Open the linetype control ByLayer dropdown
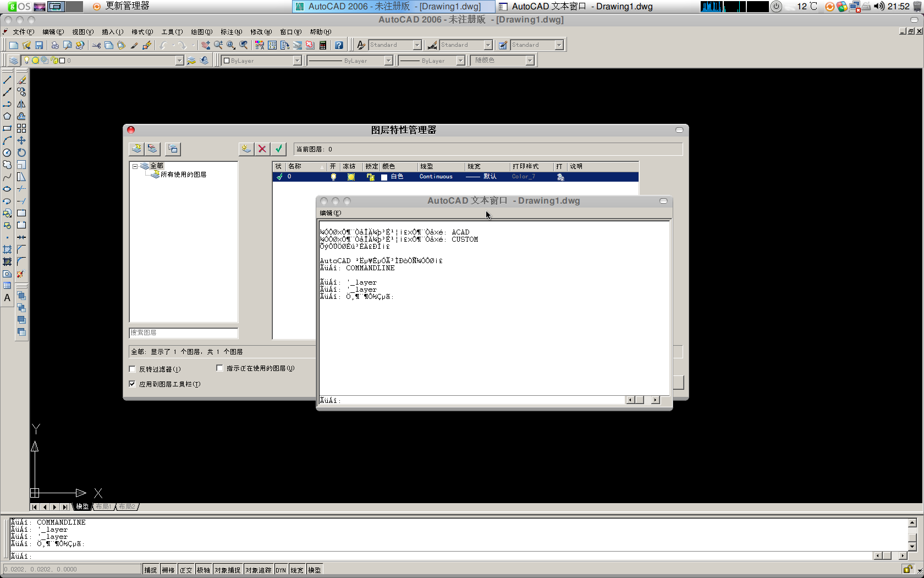The height and width of the screenshot is (578, 924). (388, 61)
